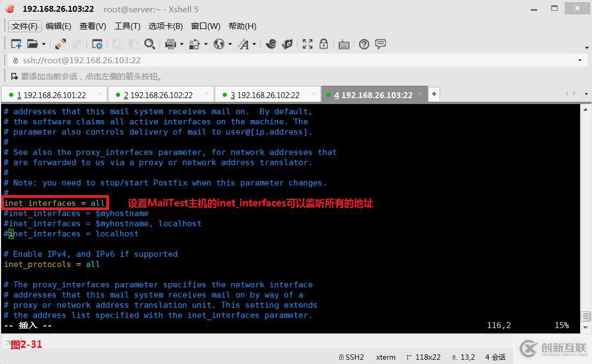The width and height of the screenshot is (592, 364).
Task: Click the reconnect plug icon
Action: point(61,44)
